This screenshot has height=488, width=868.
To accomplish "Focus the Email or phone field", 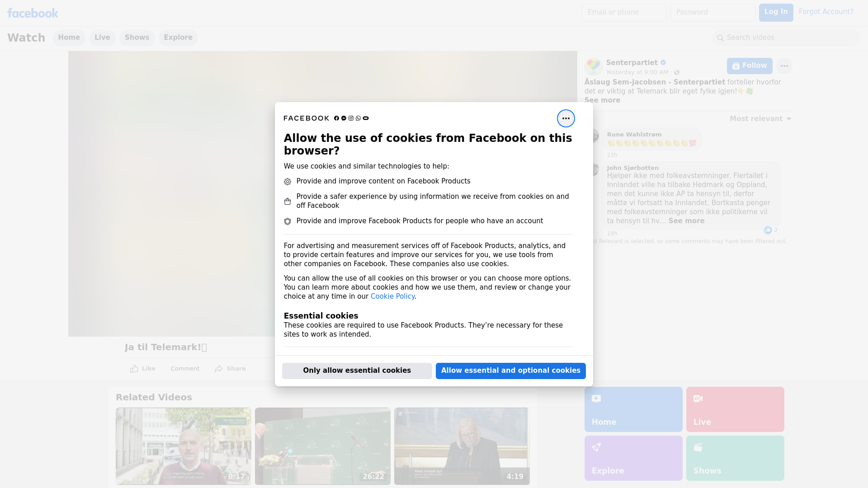I will (x=624, y=12).
